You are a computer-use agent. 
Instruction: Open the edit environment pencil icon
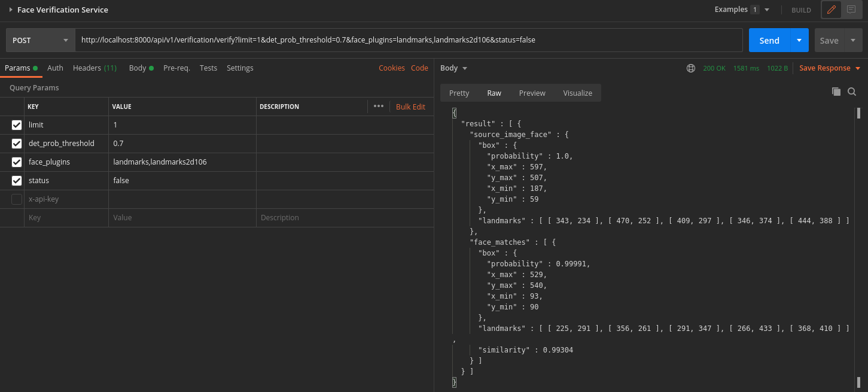click(x=832, y=10)
